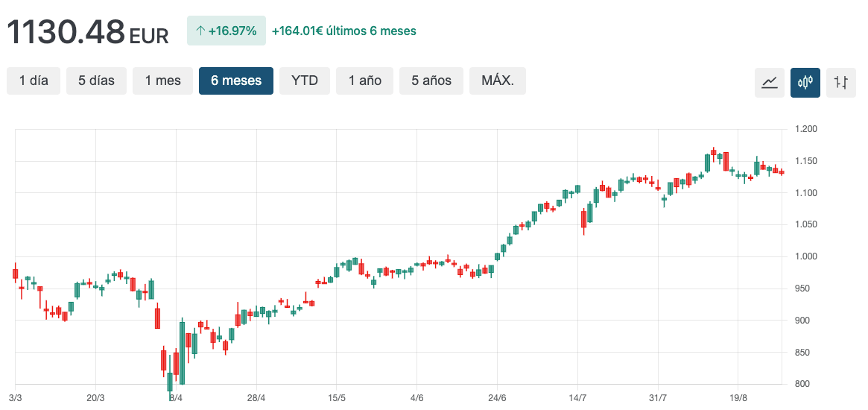Show the 5 años history

(431, 81)
